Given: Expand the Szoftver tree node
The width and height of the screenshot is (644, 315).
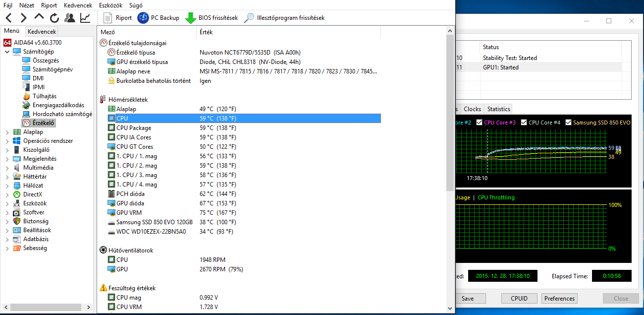Looking at the screenshot, I should click(7, 212).
